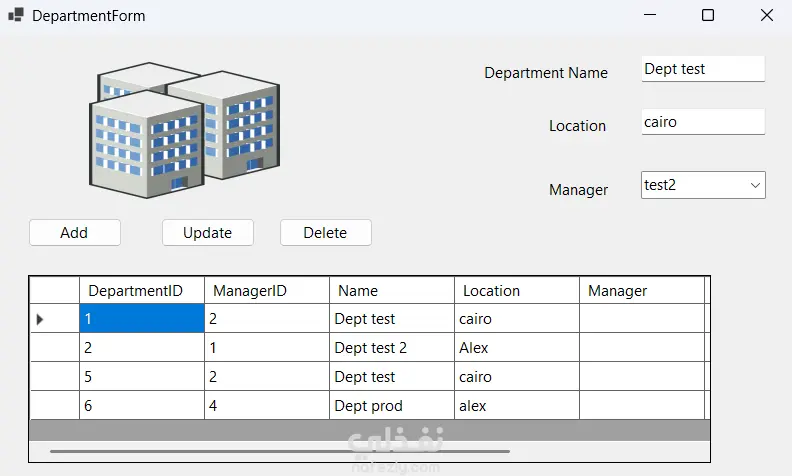Select the Dept prod name cell
The image size is (792, 476).
[x=391, y=406]
